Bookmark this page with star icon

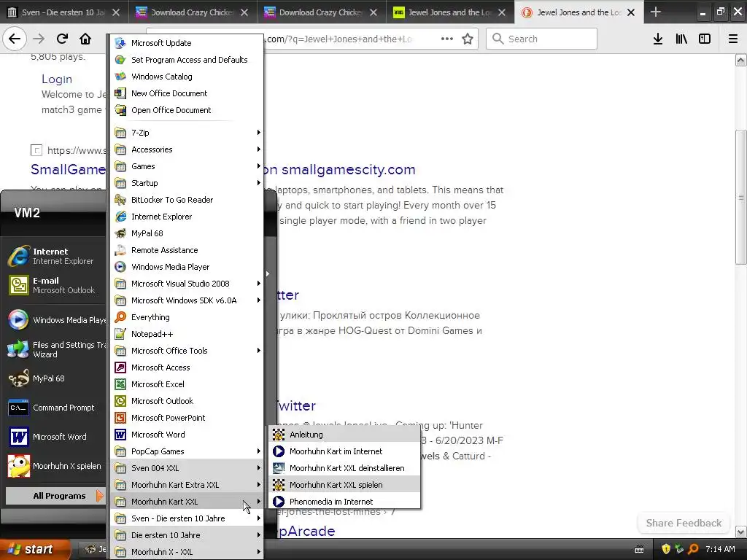[x=468, y=39]
